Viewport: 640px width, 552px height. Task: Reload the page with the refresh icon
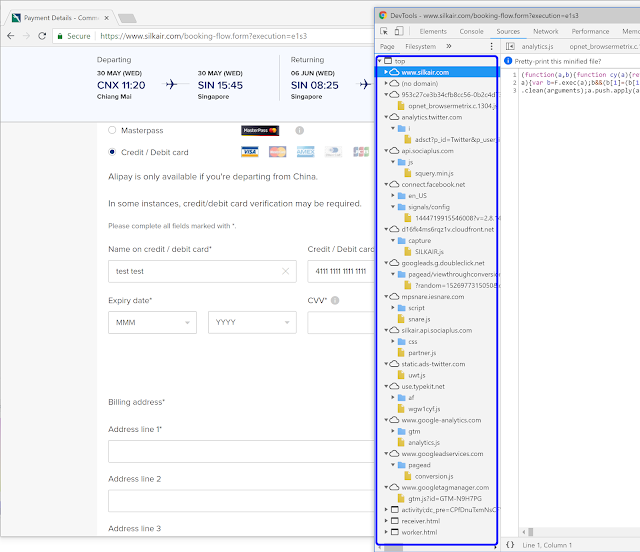(42, 36)
